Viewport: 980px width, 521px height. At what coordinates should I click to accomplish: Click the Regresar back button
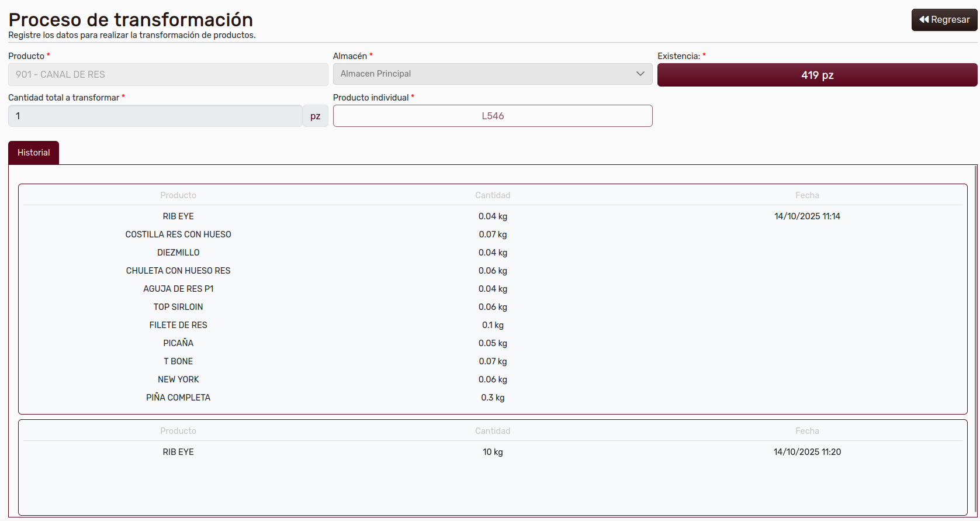(x=944, y=20)
